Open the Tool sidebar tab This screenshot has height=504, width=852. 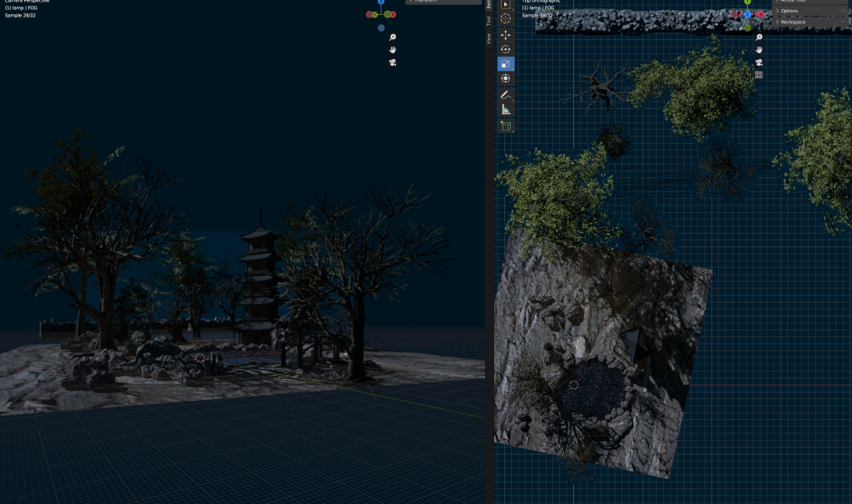click(x=488, y=21)
